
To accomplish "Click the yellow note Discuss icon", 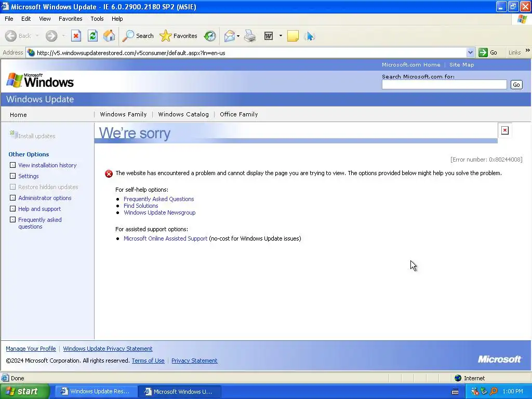I will tap(293, 36).
